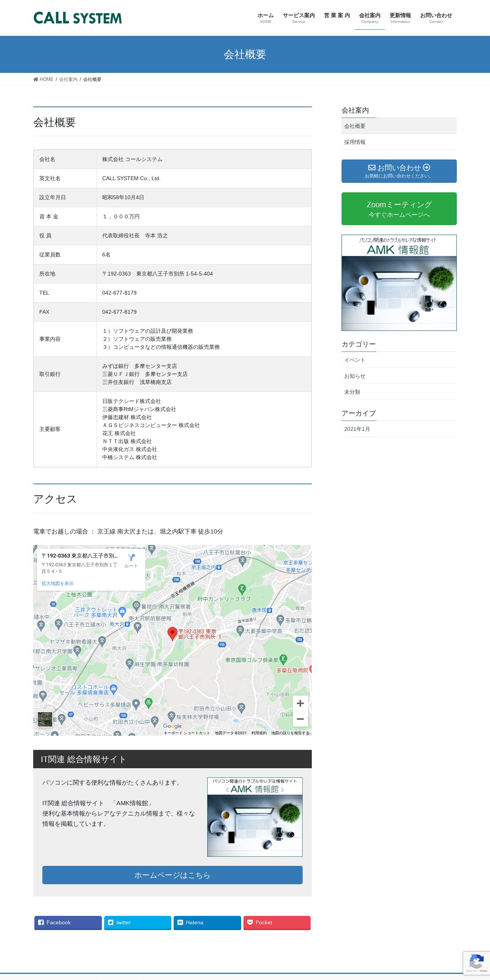Image resolution: width=490 pixels, height=980 pixels.
Task: Click キーボード ショートカット on the map
Action: click(187, 733)
